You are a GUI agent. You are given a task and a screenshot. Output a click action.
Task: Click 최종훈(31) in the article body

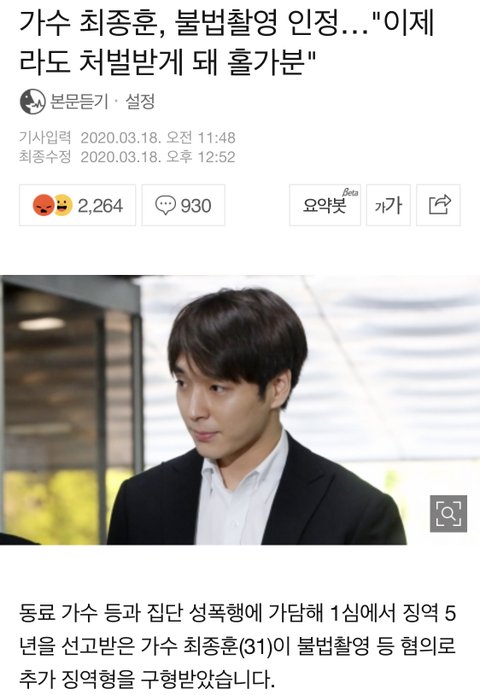[x=227, y=647]
